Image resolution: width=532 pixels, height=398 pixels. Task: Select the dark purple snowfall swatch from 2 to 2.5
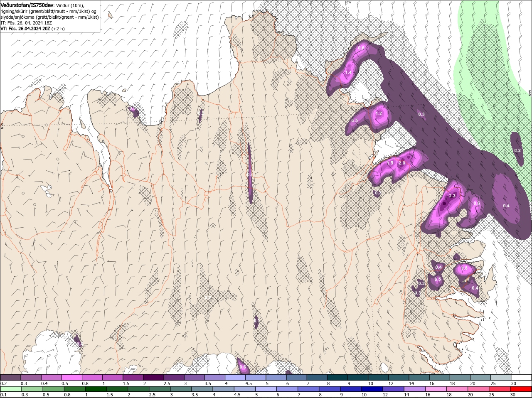click(x=153, y=377)
